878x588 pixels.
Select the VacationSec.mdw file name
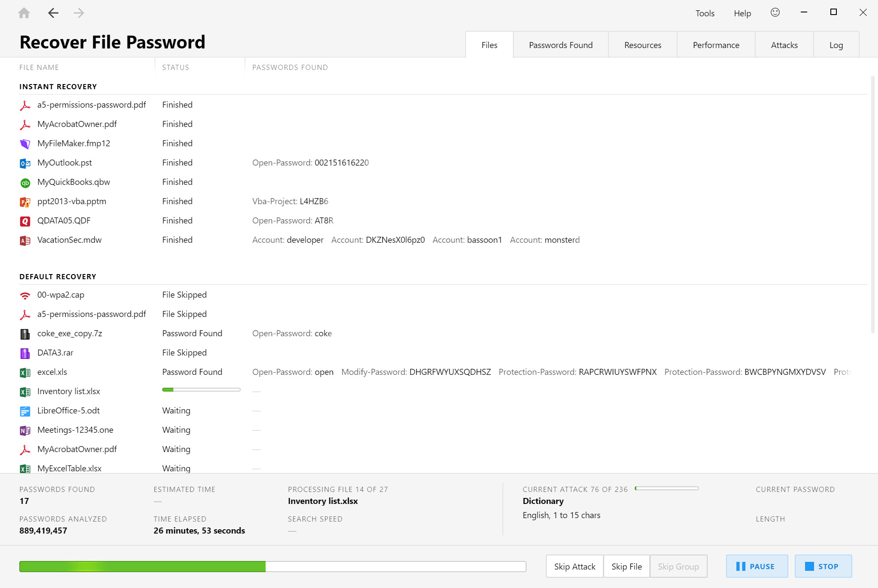coord(70,240)
